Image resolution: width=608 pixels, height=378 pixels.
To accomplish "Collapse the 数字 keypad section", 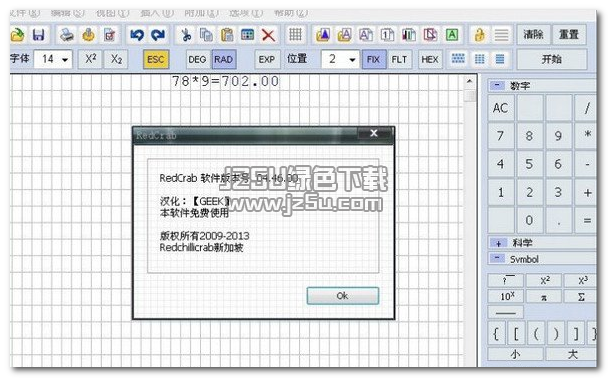I will (497, 85).
